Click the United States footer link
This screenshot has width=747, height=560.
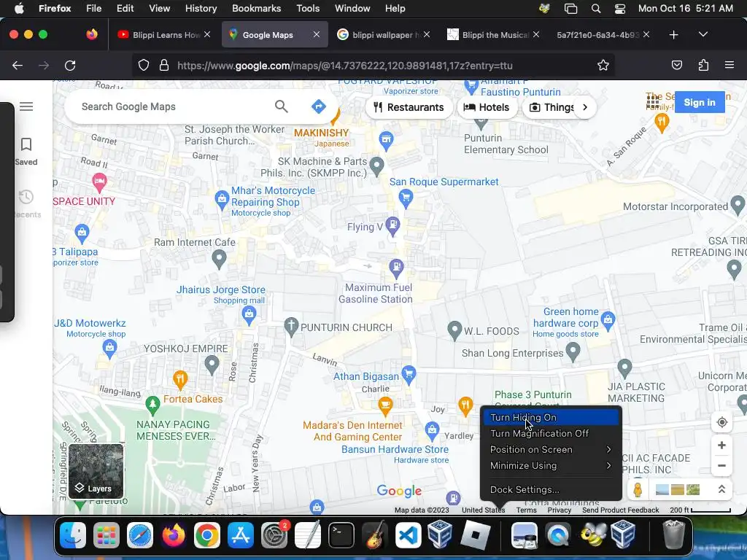tap(483, 510)
